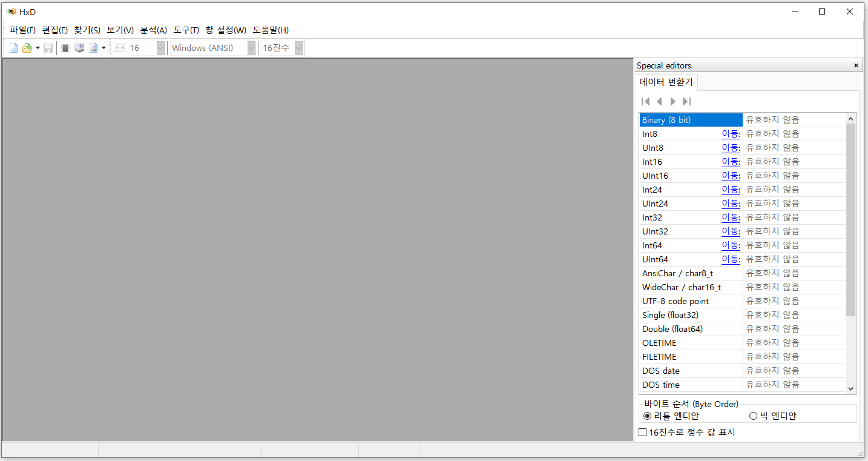Click 이동 link in UInt16 row
Viewport: 868px width, 461px height.
tap(731, 176)
